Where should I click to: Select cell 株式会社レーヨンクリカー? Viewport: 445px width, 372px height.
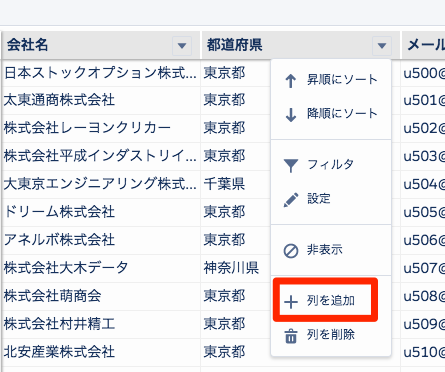[101, 129]
